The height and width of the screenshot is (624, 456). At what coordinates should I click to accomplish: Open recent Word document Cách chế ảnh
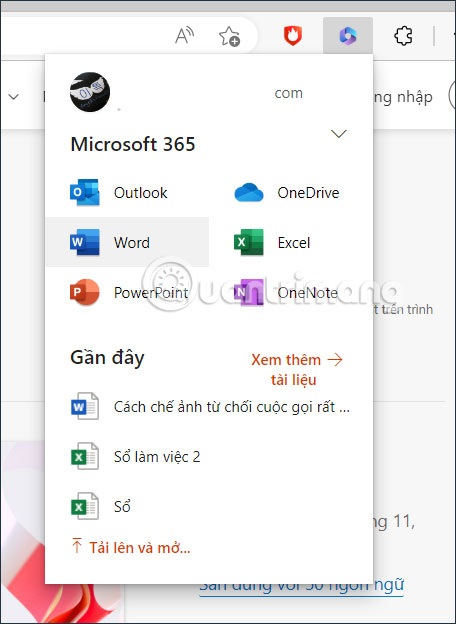(210, 407)
